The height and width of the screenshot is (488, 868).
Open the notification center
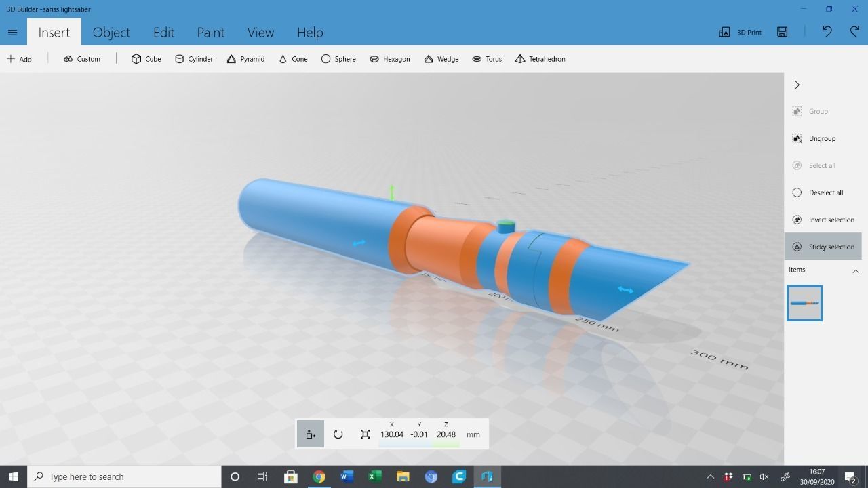851,477
